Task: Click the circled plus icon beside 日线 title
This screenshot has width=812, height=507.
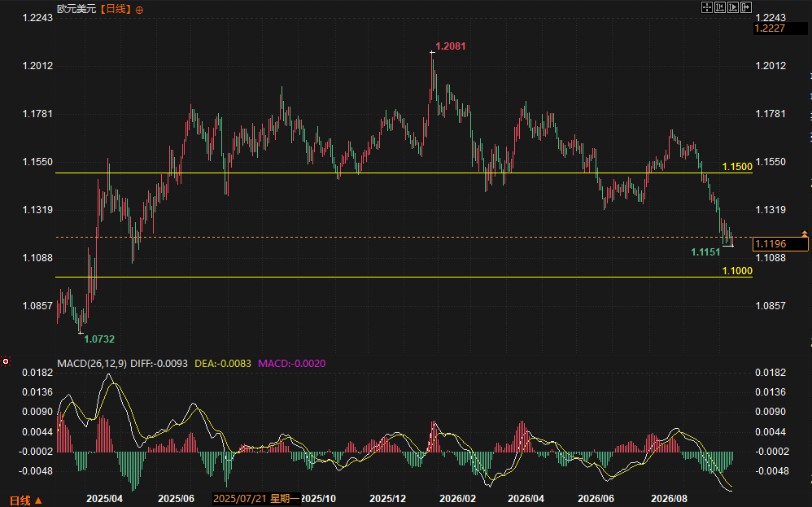Action: click(139, 10)
